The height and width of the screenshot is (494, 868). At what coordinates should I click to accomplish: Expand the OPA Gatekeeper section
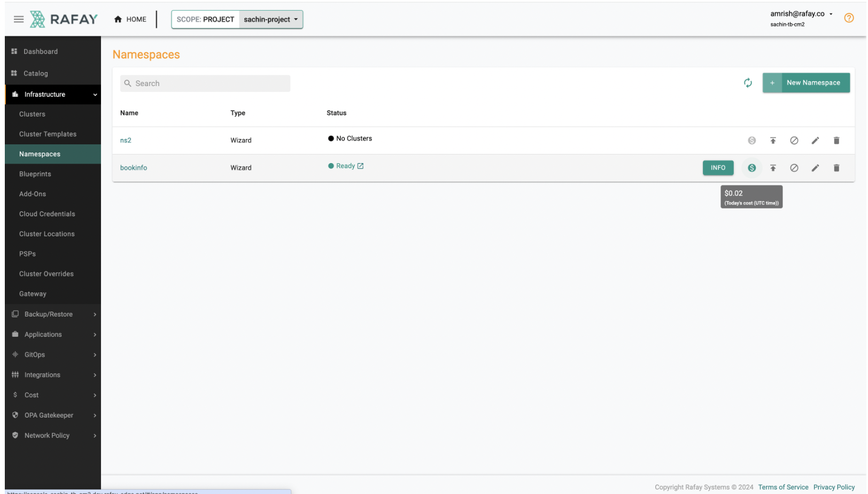point(53,415)
